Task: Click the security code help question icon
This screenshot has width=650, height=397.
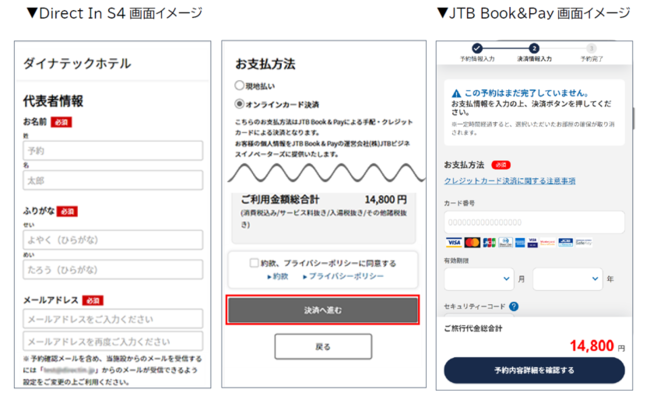Action: 514,306
